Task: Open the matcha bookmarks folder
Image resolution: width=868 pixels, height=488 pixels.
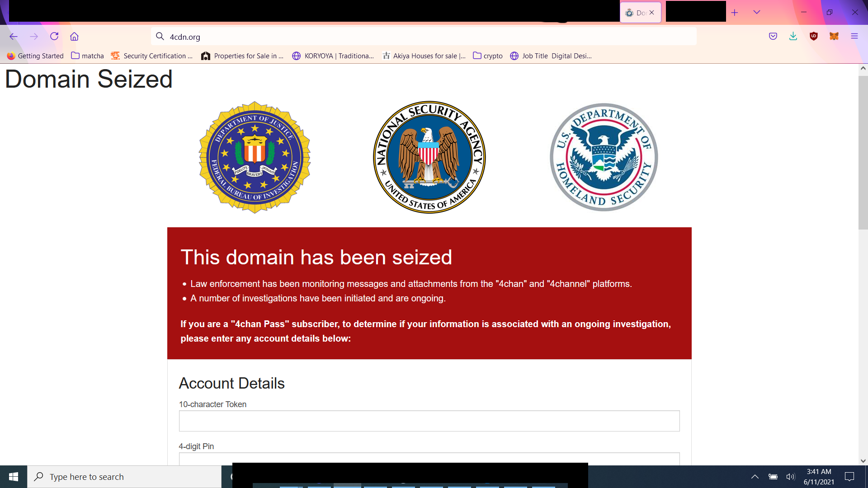Action: [x=88, y=56]
